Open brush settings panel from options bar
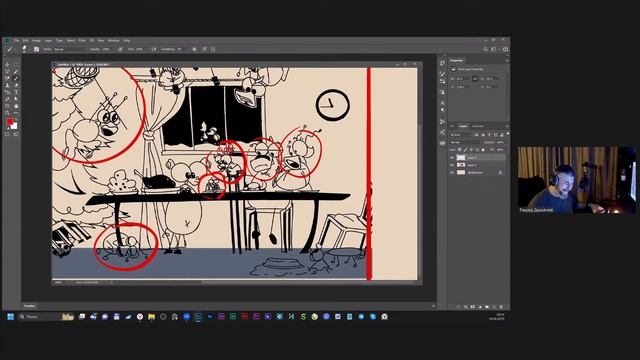The height and width of the screenshot is (360, 640). 36,49
